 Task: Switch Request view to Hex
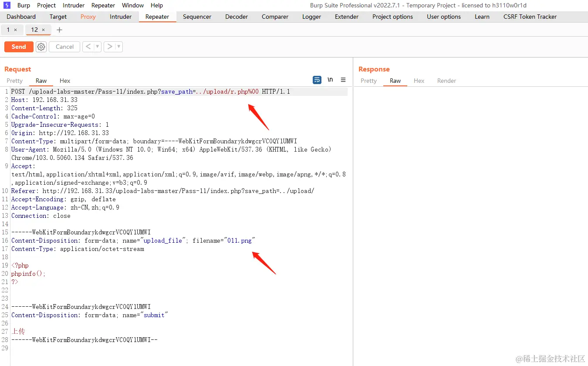(x=65, y=81)
